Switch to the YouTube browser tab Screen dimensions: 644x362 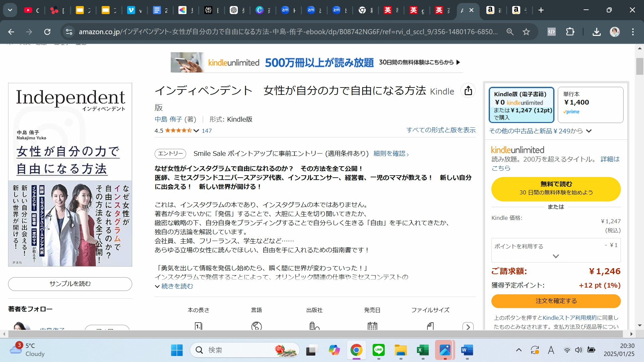click(32, 10)
